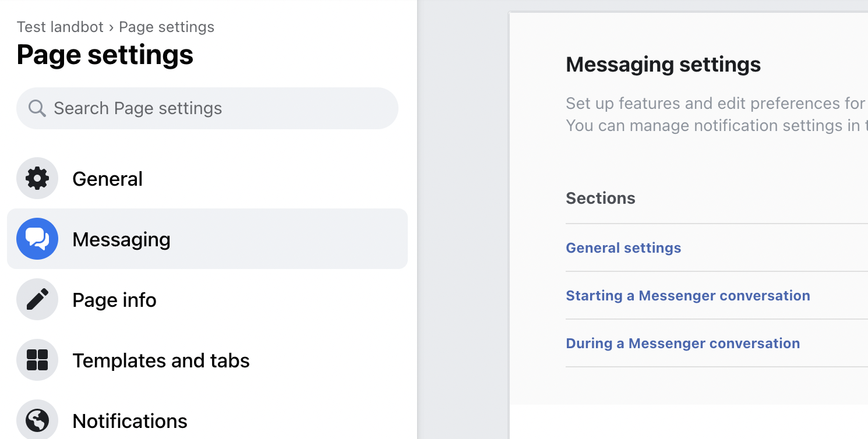Click the Page settings breadcrumb

pos(167,27)
